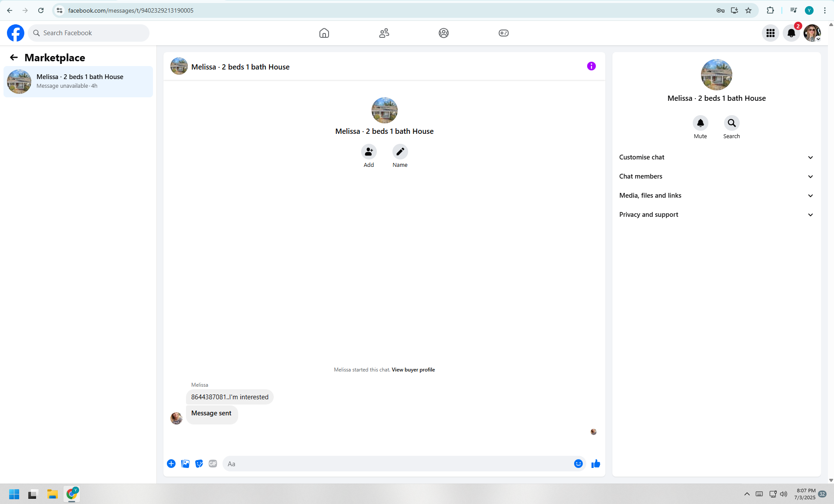Image resolution: width=834 pixels, height=504 pixels.
Task: Expand Customise chat section
Action: click(716, 157)
